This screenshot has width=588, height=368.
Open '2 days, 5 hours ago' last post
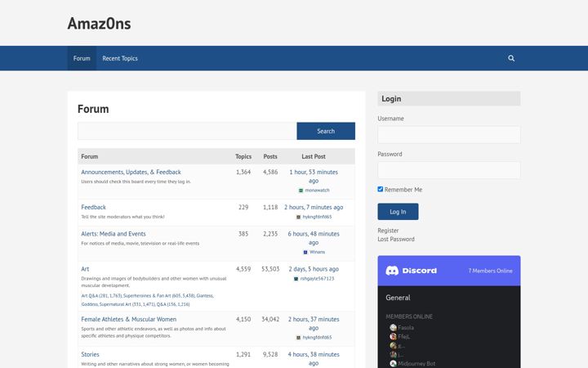coord(314,269)
